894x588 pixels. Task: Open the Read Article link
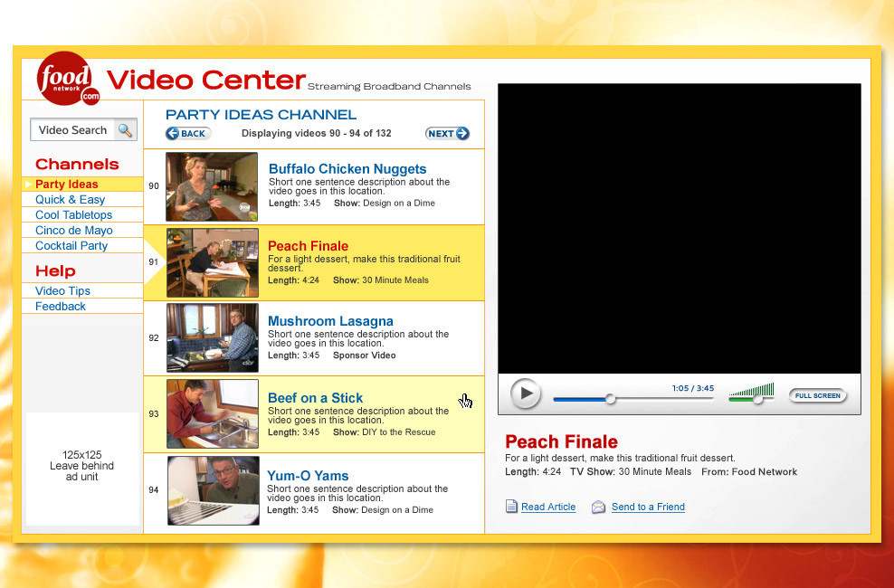tap(548, 507)
